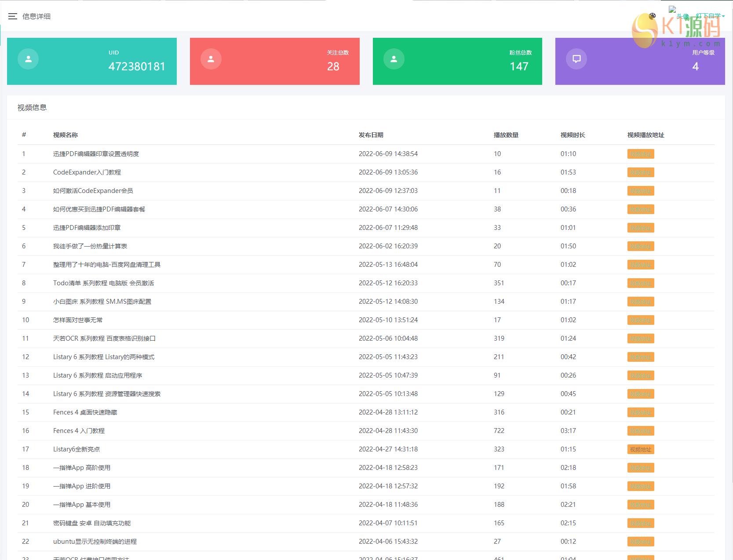Select video title 一指禅App 进阶使用

point(82,486)
